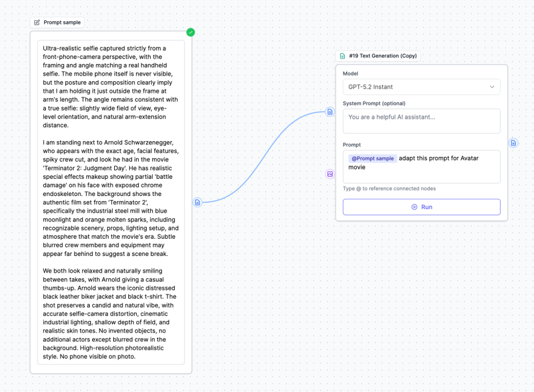Click the document icon in the #19 Text Generation label

coord(342,56)
